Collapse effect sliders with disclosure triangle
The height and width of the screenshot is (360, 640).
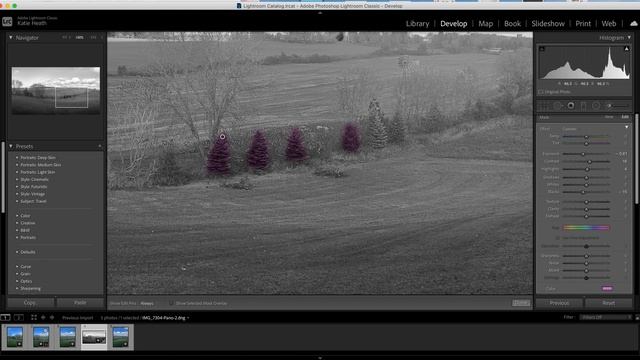tap(627, 127)
